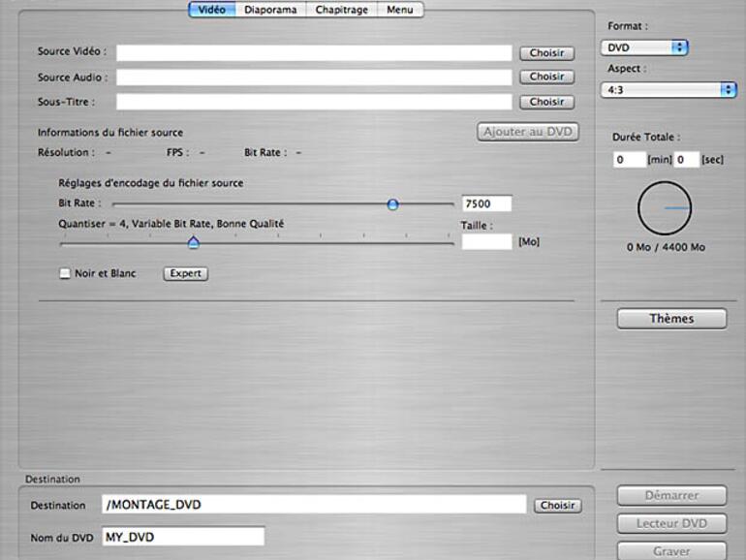Launch Lecteur DVD button
This screenshot has height=560, width=746.
pyautogui.click(x=671, y=524)
